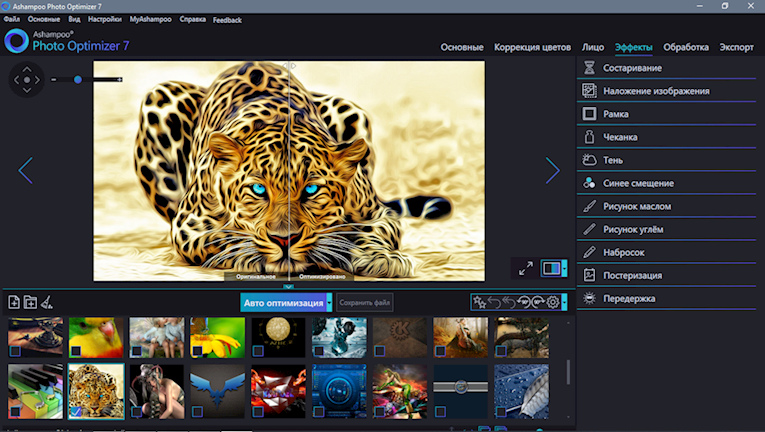Check the blue wings thumbnail checkbox
This screenshot has height=432, width=765.
pyautogui.click(x=197, y=412)
